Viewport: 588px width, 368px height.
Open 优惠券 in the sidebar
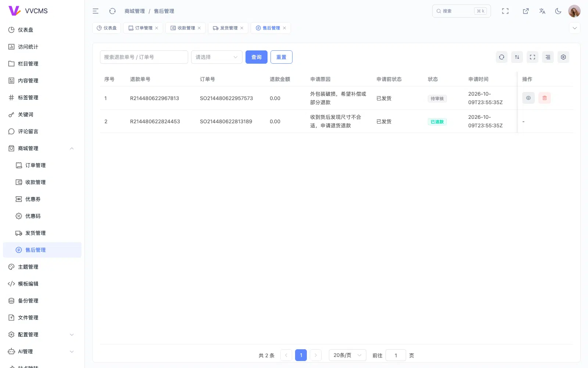(42, 199)
